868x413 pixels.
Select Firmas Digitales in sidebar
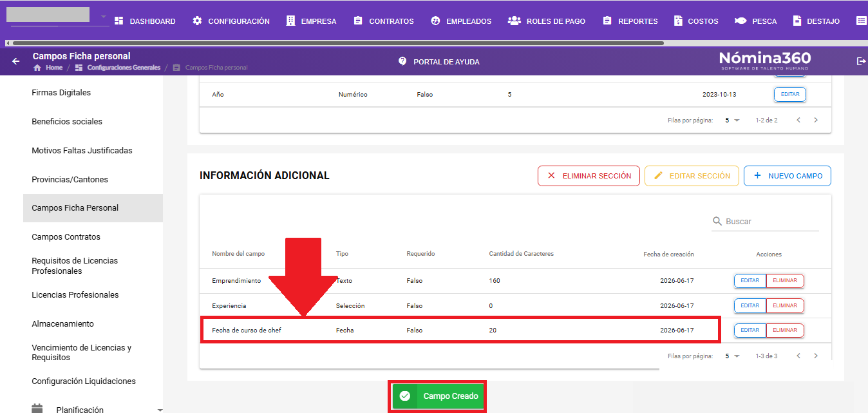click(x=61, y=93)
